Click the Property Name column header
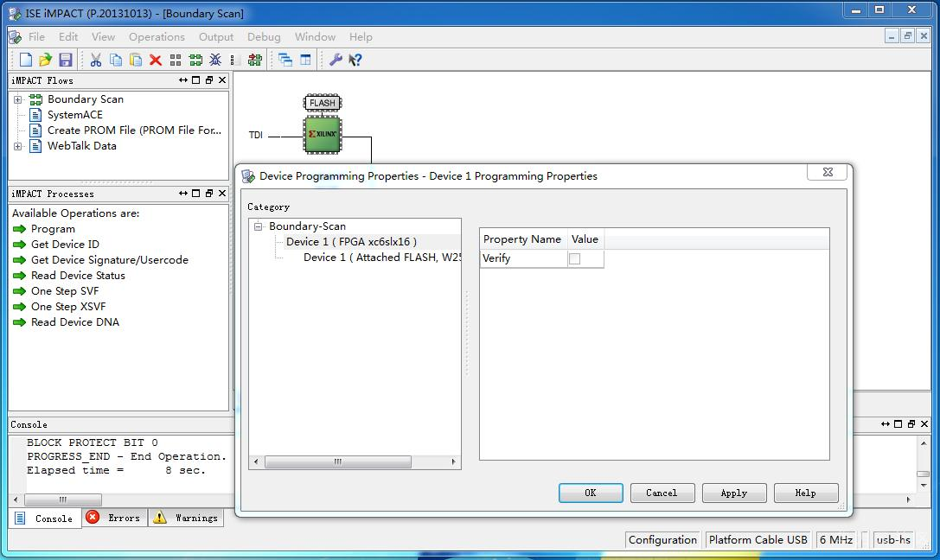The image size is (940, 560). (522, 239)
